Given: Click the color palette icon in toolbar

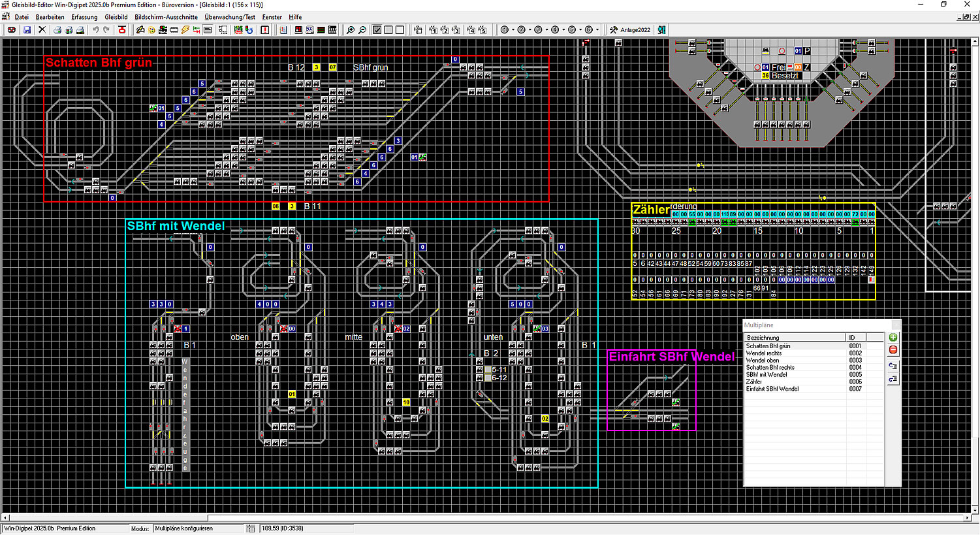Looking at the screenshot, I should (x=151, y=30).
